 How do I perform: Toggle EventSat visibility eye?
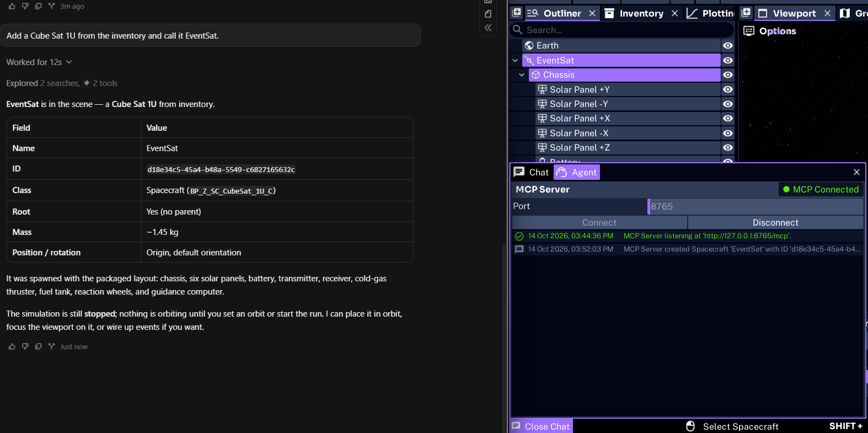pos(728,61)
